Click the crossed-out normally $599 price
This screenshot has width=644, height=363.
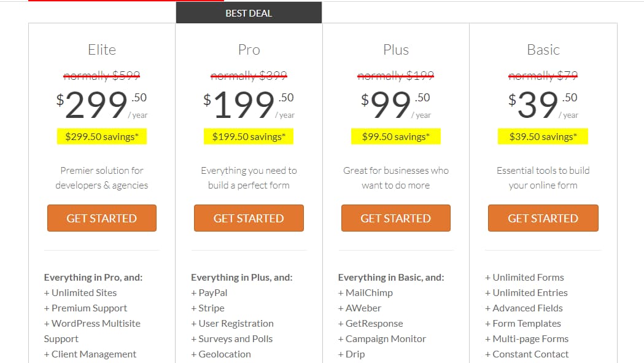click(x=101, y=76)
